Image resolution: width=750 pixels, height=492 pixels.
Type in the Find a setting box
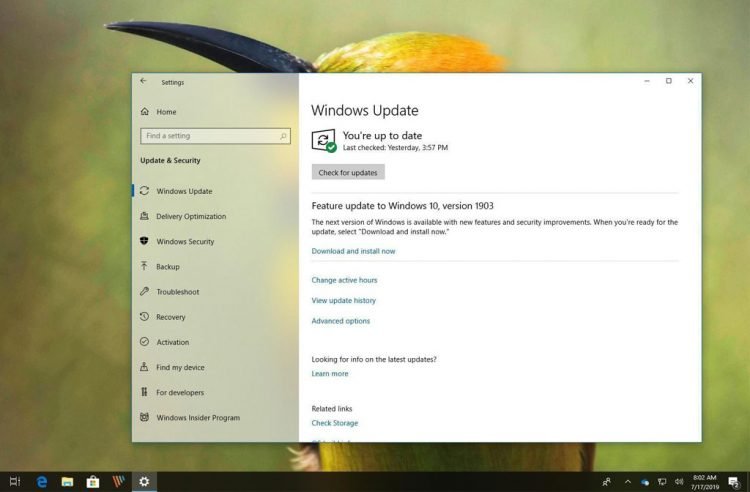[208, 136]
